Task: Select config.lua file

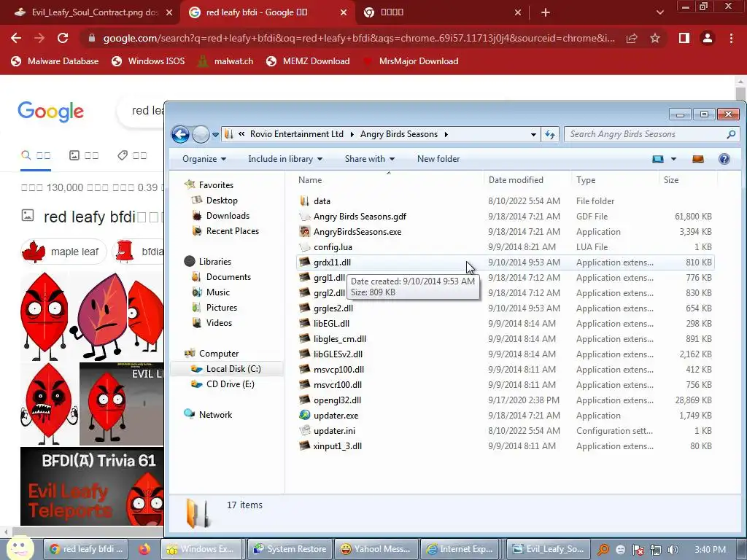Action: point(505,246)
